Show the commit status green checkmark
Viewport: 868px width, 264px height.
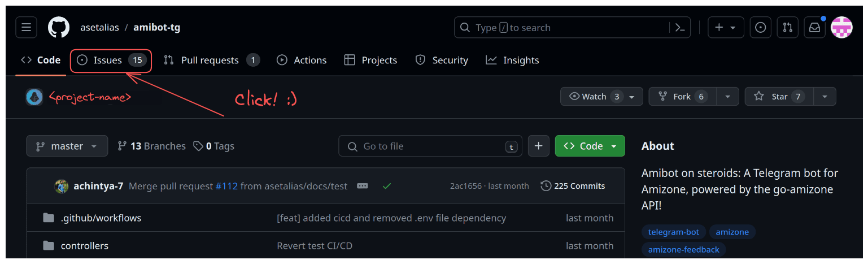387,186
